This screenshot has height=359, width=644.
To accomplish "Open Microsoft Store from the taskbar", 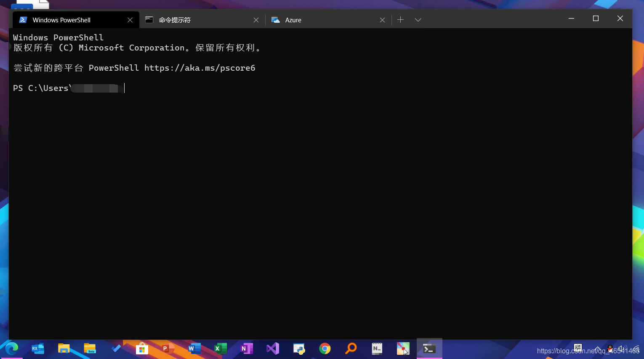I will pos(142,348).
